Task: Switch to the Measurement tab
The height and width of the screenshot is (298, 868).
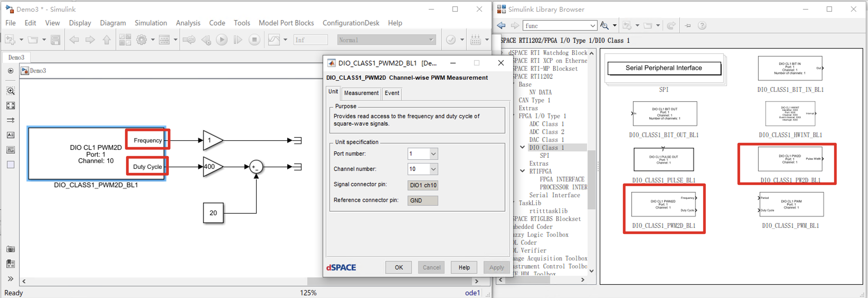Action: [361, 93]
